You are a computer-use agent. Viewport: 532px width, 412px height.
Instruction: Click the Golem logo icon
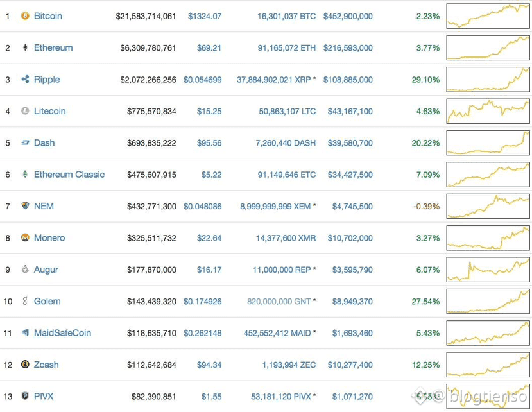[x=25, y=301]
